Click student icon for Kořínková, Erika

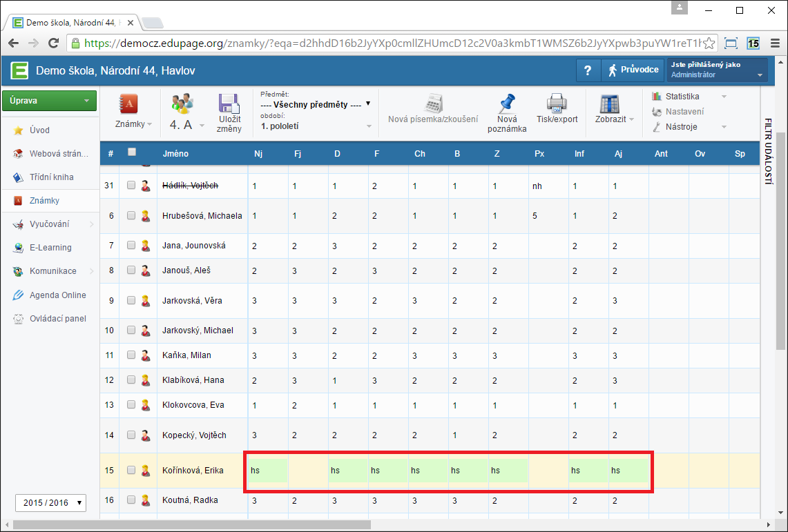pyautogui.click(x=146, y=471)
